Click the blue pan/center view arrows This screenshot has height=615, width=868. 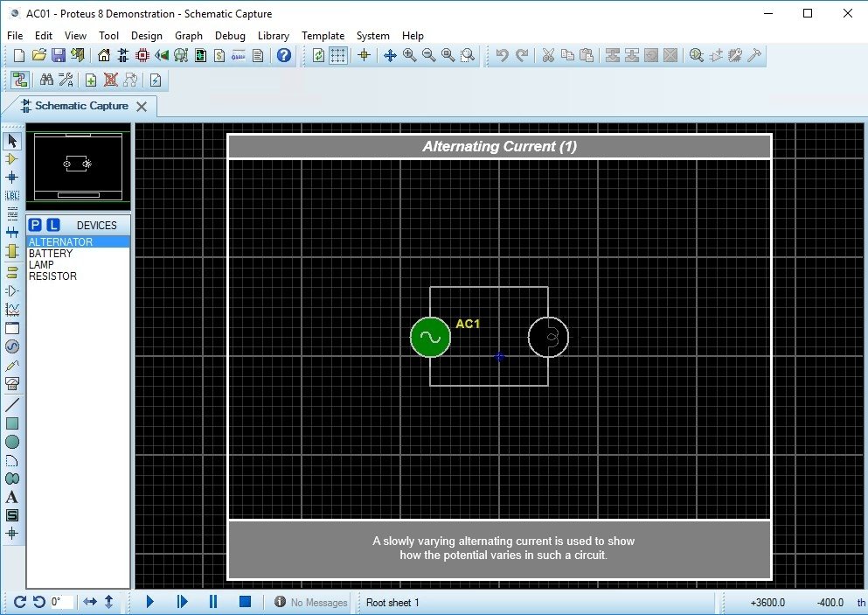tap(390, 55)
